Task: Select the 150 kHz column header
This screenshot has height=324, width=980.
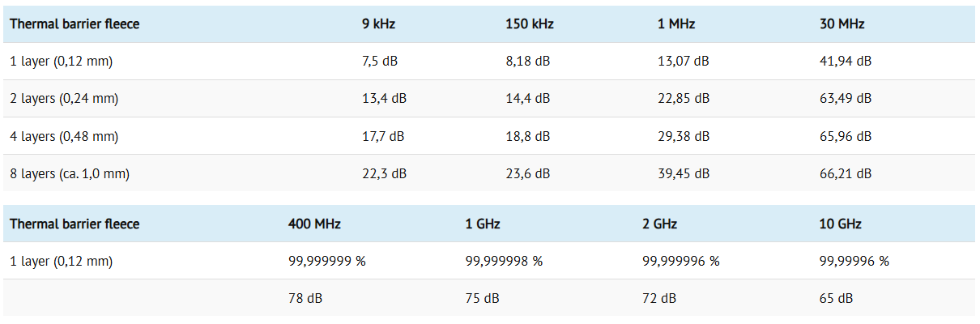Action: click(529, 24)
